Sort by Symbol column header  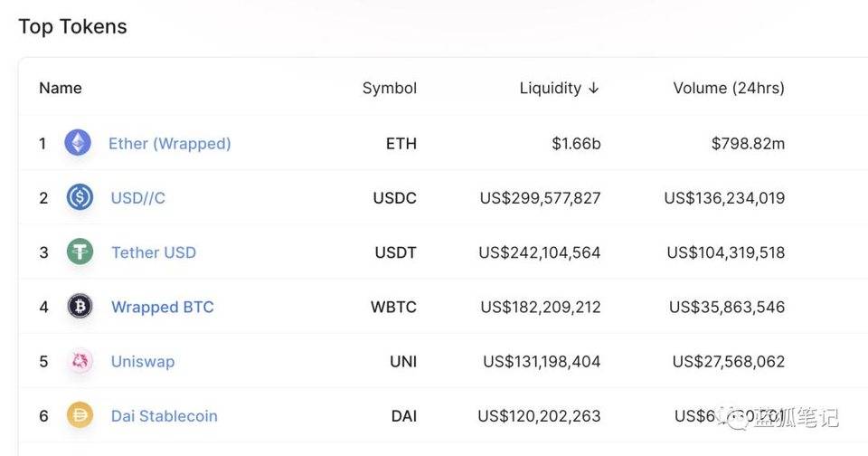pyautogui.click(x=390, y=88)
